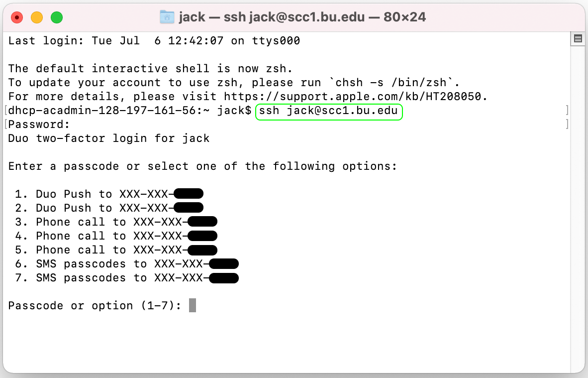Click the window title text 'jack — ssh jack@scc1.bu.edu'
Viewport: 588px width, 378px height.
(272, 17)
